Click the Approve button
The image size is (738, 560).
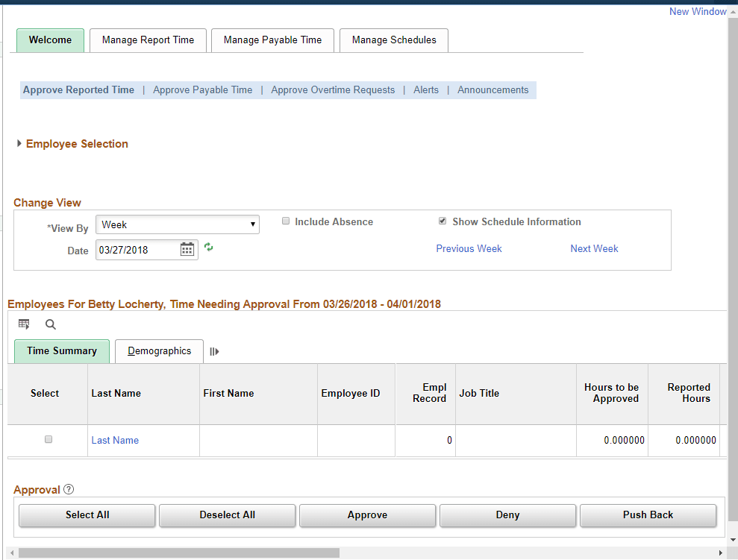tap(367, 515)
